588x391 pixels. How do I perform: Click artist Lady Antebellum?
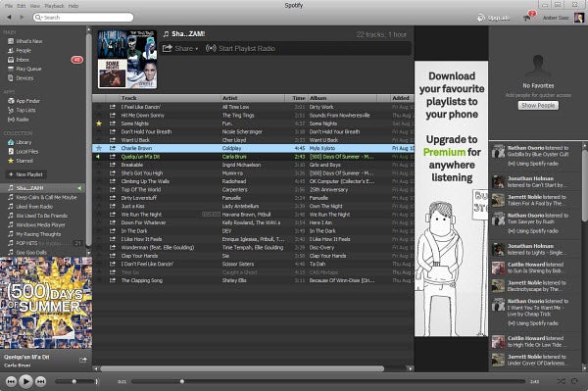tap(241, 206)
